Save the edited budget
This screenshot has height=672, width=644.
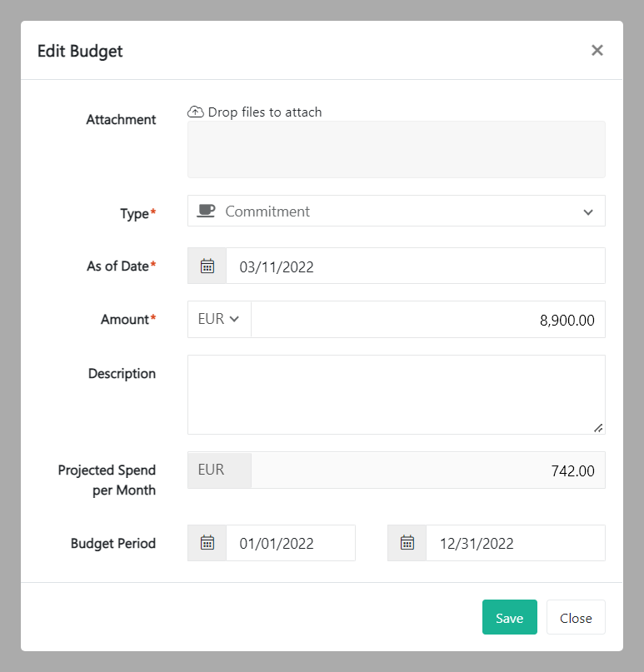pyautogui.click(x=509, y=617)
